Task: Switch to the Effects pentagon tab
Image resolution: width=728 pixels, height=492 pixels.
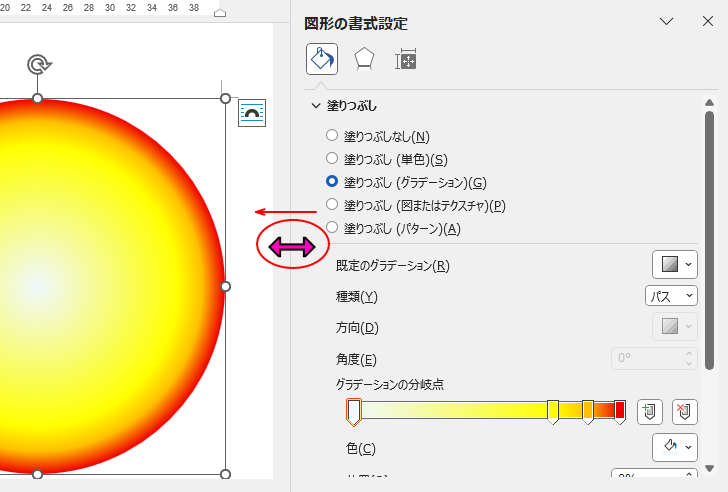Action: tap(364, 59)
